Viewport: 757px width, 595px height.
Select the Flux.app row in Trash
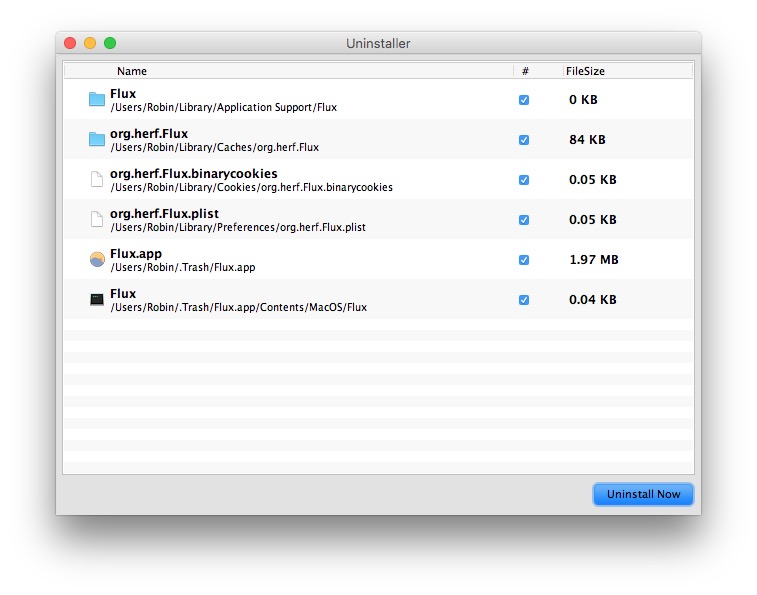[x=300, y=260]
